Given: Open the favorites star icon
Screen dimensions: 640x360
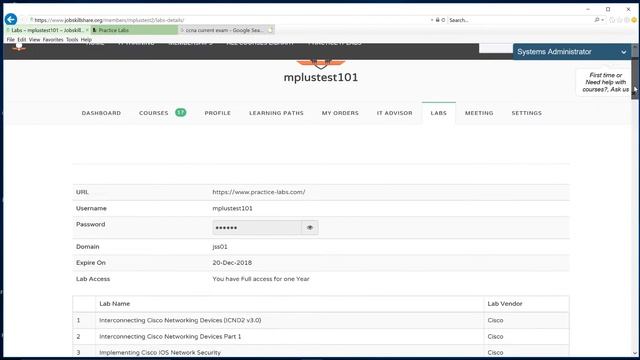Looking at the screenshot, I should click(x=620, y=20).
